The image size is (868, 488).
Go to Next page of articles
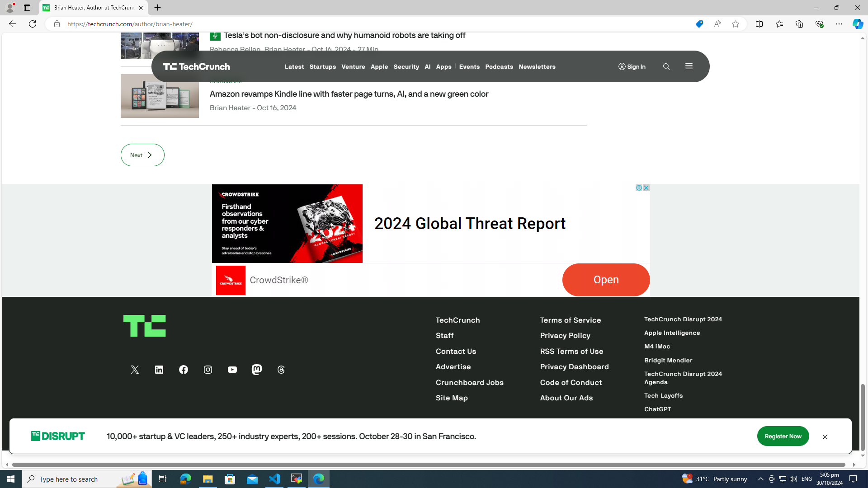point(142,155)
